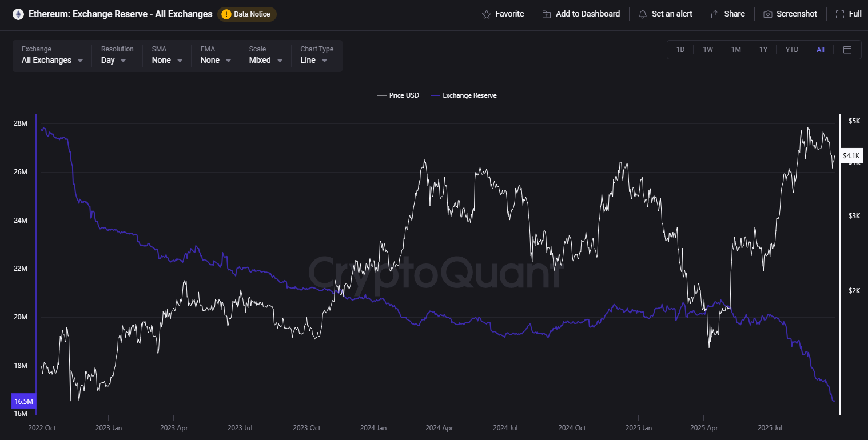Click the 2025 Apr x-axis label
868x440 pixels.
tap(704, 427)
